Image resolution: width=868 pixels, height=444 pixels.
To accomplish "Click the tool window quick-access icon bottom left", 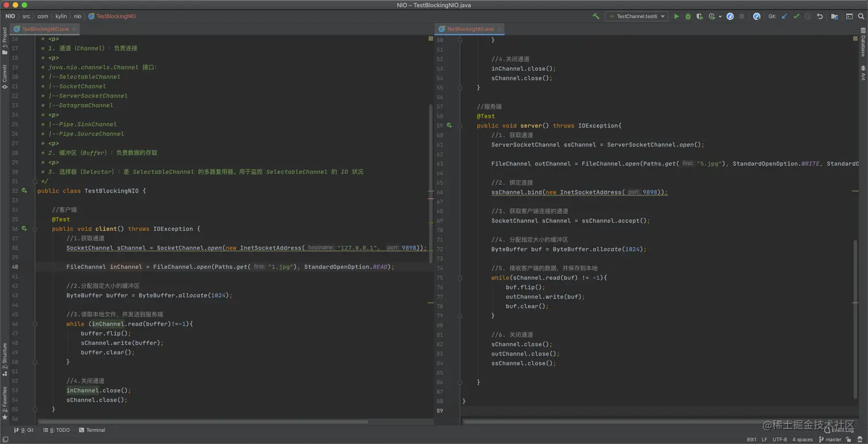I will (x=5, y=439).
